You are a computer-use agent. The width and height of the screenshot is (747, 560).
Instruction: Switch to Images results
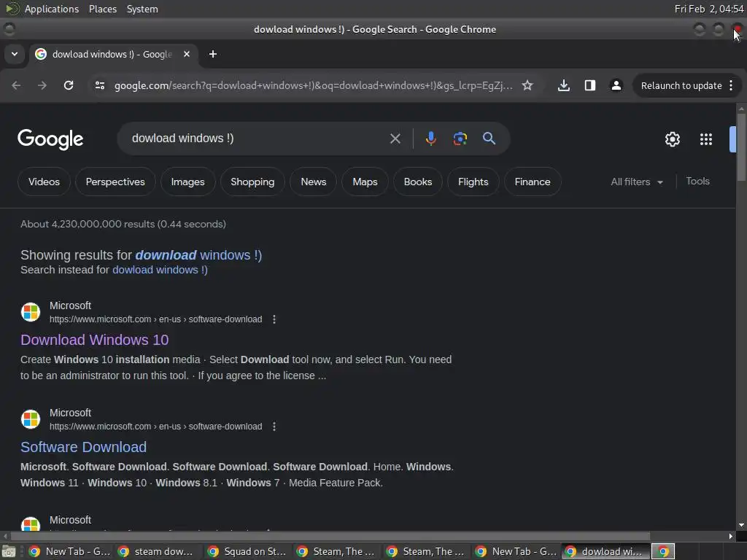tap(187, 182)
